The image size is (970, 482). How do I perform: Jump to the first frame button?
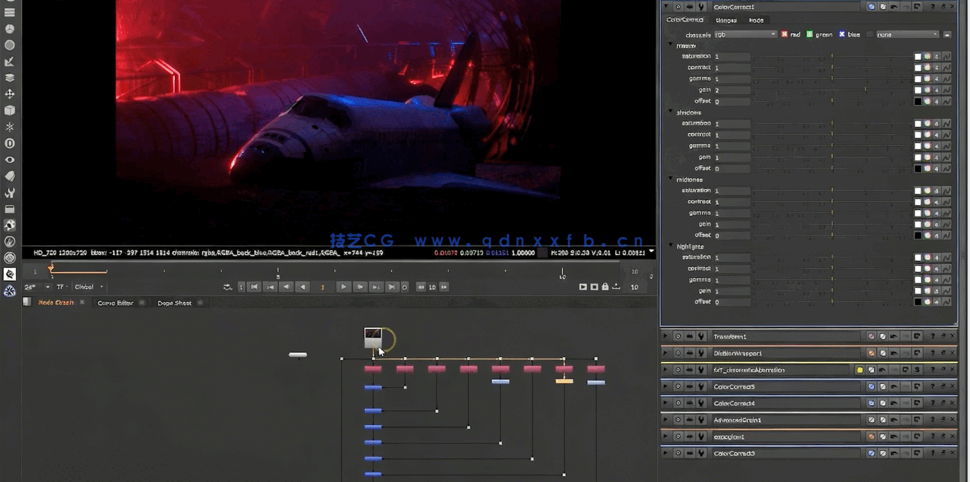(254, 287)
